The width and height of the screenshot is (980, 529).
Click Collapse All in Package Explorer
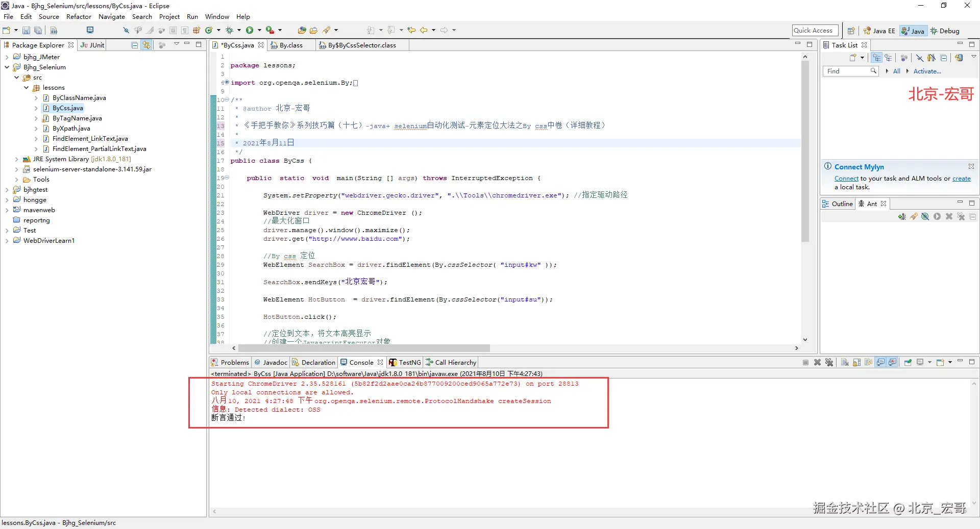point(135,45)
